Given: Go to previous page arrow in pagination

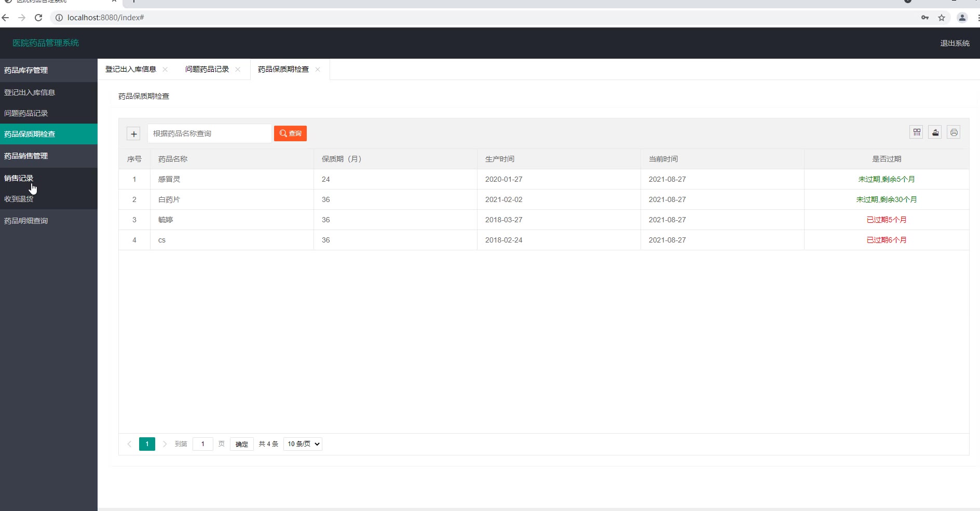Looking at the screenshot, I should point(129,444).
